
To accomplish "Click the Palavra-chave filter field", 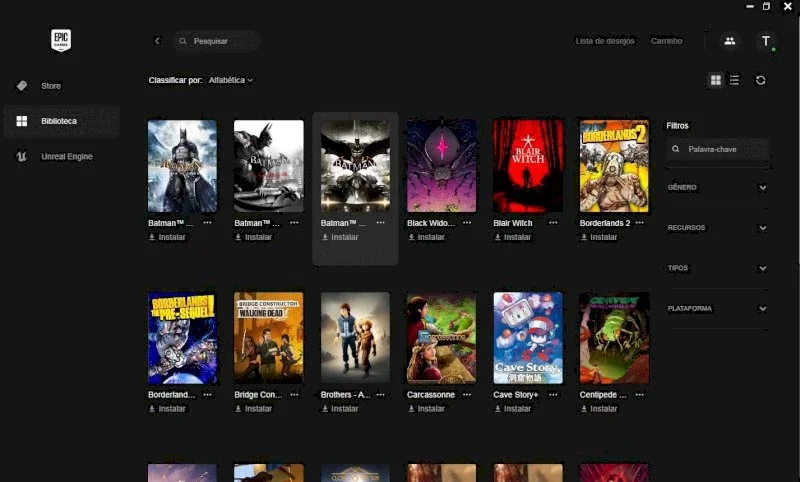I will [x=718, y=149].
